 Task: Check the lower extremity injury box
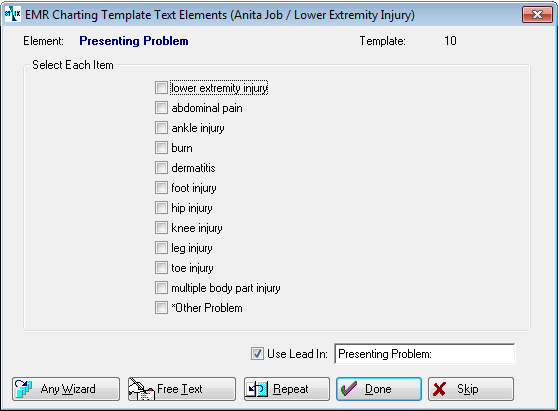coord(161,88)
